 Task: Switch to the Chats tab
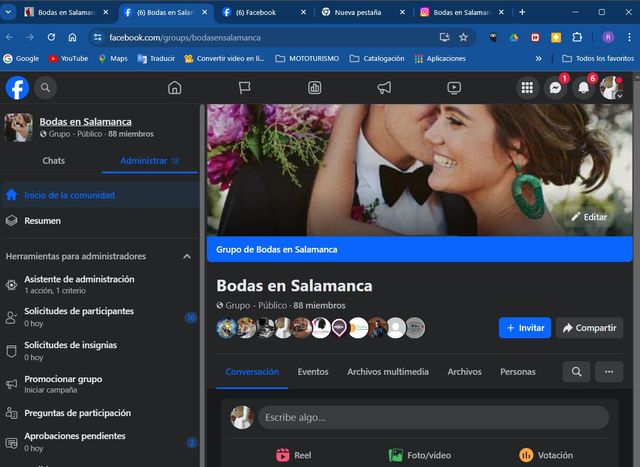tap(53, 160)
